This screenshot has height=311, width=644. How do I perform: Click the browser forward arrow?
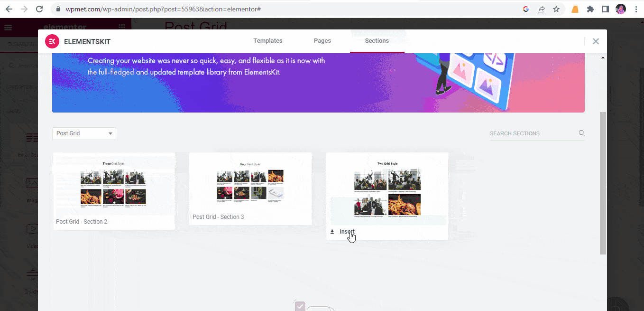(x=24, y=9)
